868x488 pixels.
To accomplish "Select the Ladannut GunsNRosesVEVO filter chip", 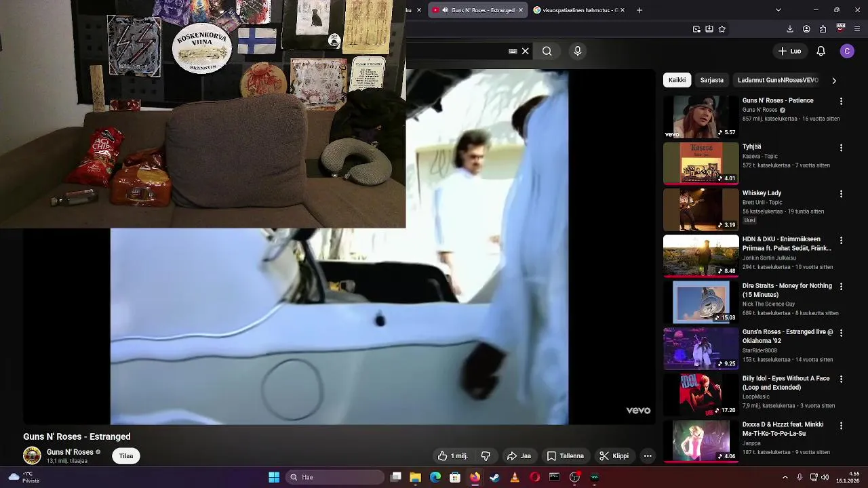I will click(x=778, y=80).
